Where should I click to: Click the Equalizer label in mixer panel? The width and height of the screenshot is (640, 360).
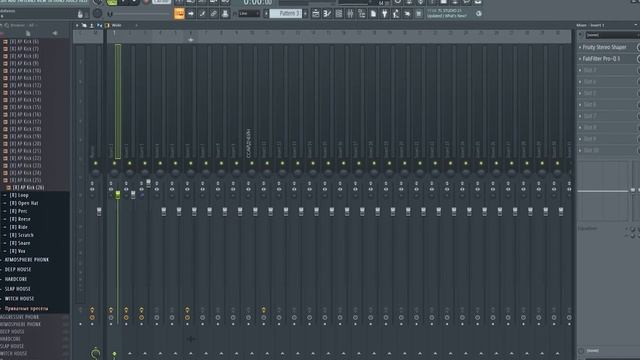click(x=587, y=229)
